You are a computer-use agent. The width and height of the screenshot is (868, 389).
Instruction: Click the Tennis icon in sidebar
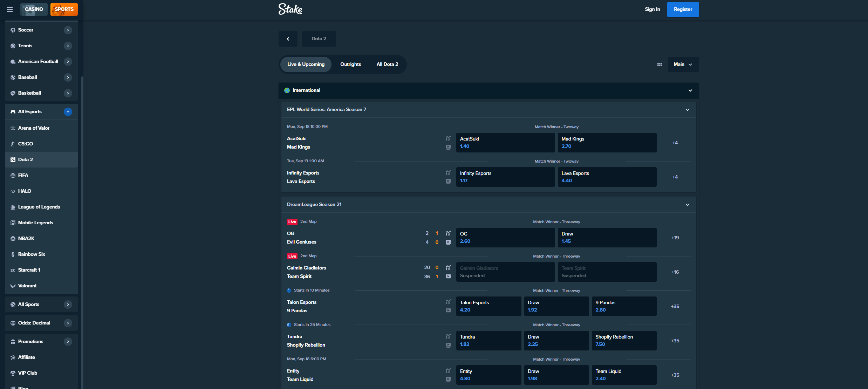tap(13, 46)
